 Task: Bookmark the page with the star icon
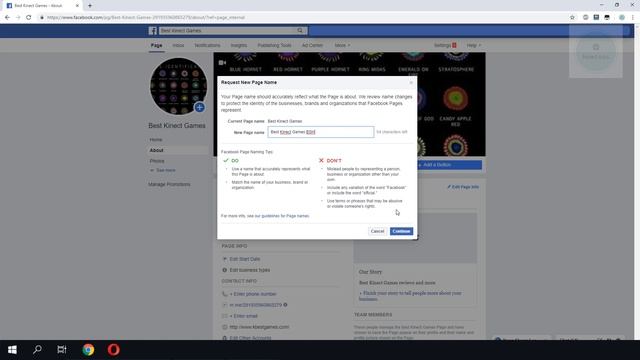[x=572, y=18]
